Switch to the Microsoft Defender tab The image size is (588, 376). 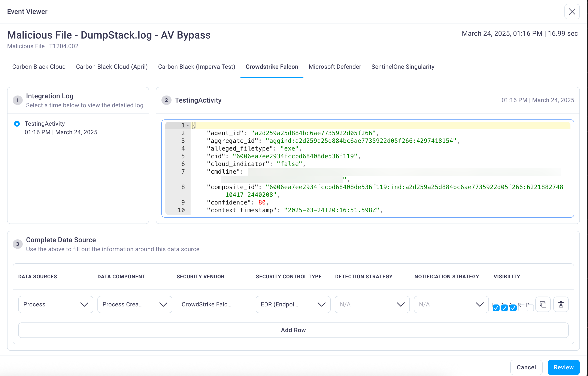(334, 67)
